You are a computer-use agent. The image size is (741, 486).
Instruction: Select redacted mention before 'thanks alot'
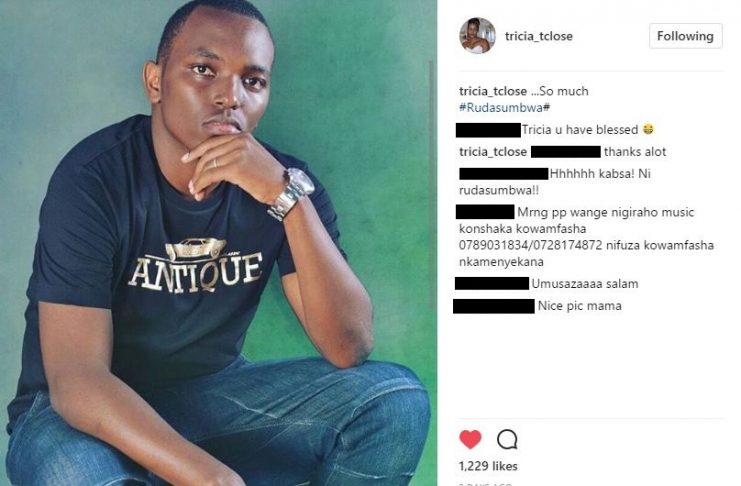[x=566, y=152]
